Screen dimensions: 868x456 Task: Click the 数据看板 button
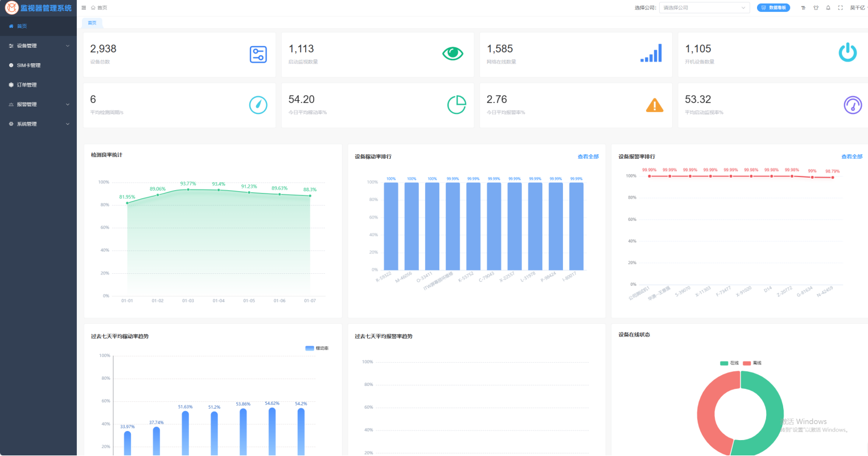pos(774,8)
